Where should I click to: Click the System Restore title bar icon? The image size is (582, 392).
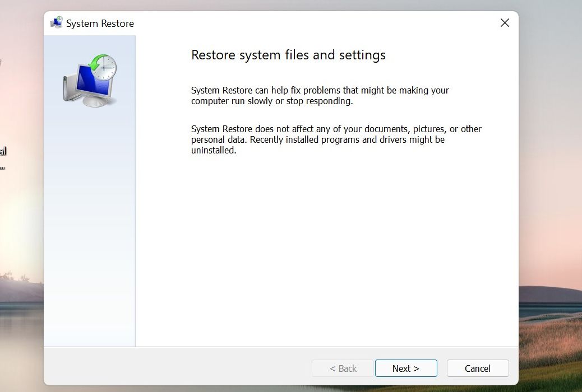57,23
